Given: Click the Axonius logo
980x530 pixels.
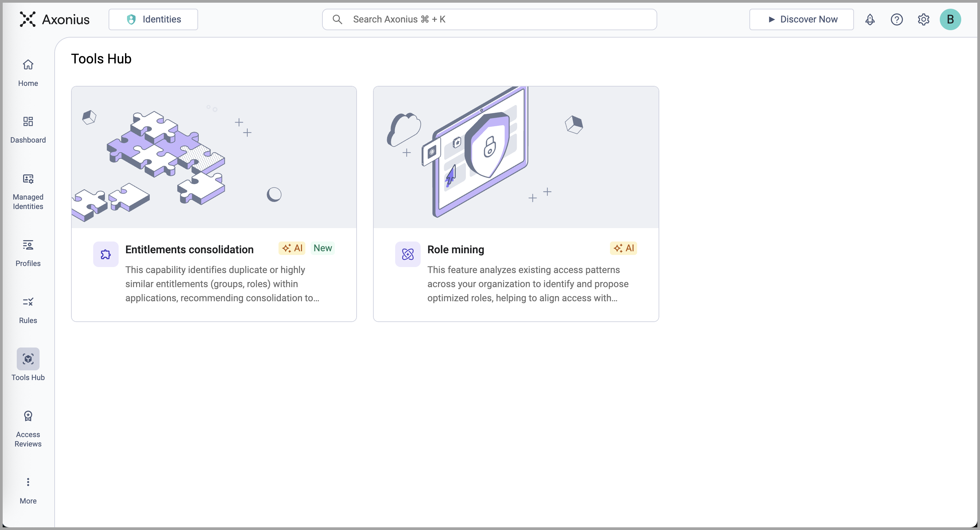Looking at the screenshot, I should pyautogui.click(x=55, y=19).
